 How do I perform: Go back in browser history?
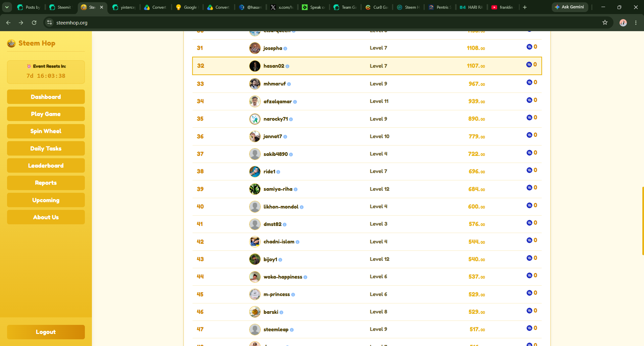coord(8,22)
